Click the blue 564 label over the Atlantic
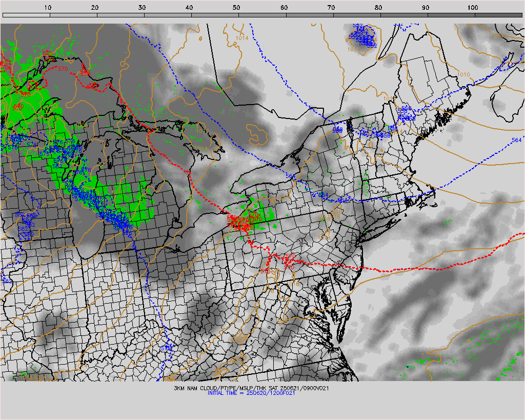Viewport: 525px width, 420px height. click(516, 140)
